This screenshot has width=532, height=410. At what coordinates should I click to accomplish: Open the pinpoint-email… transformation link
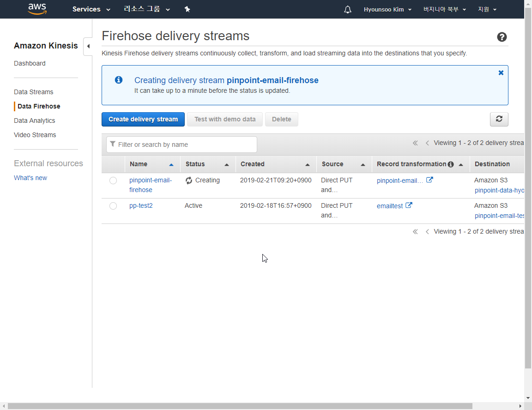click(x=400, y=181)
